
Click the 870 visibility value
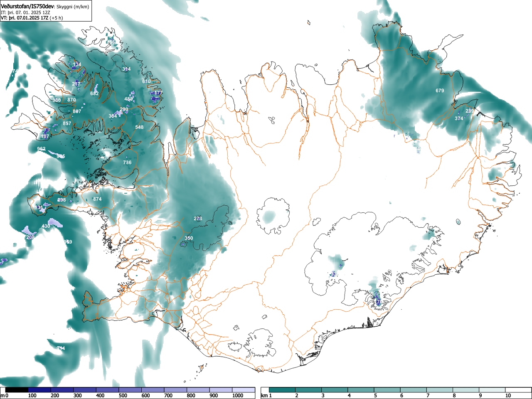click(71, 100)
